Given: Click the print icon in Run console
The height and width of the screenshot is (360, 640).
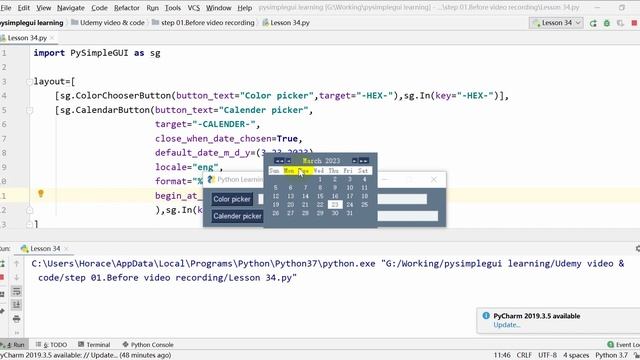Looking at the screenshot, I should point(16,319).
